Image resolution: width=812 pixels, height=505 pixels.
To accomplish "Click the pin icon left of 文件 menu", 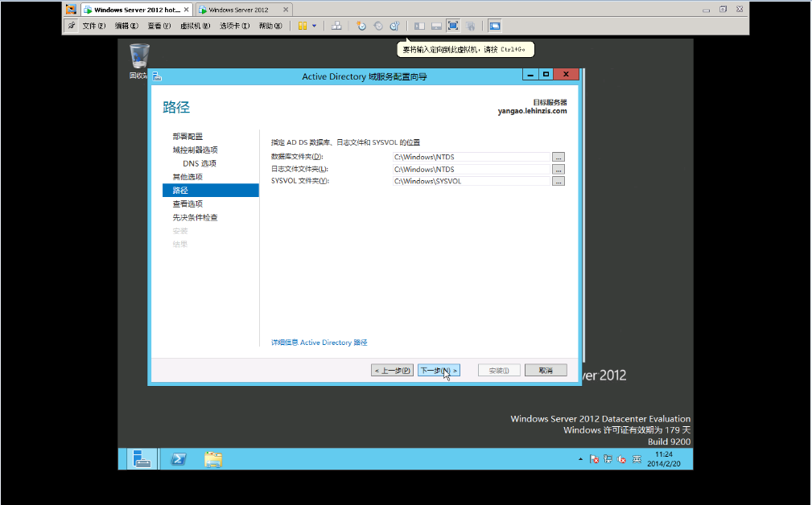I will pos(71,26).
